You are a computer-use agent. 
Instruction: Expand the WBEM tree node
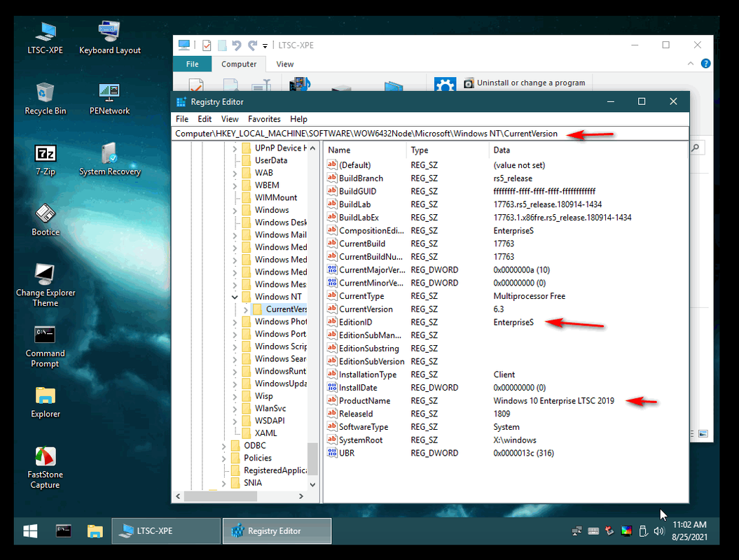click(x=235, y=185)
